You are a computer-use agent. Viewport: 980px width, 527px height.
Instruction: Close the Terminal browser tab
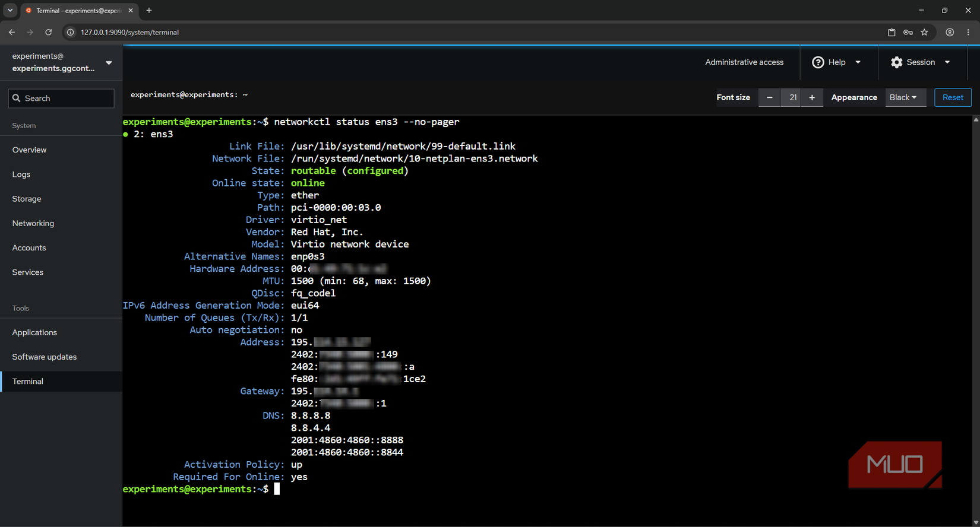click(x=131, y=10)
